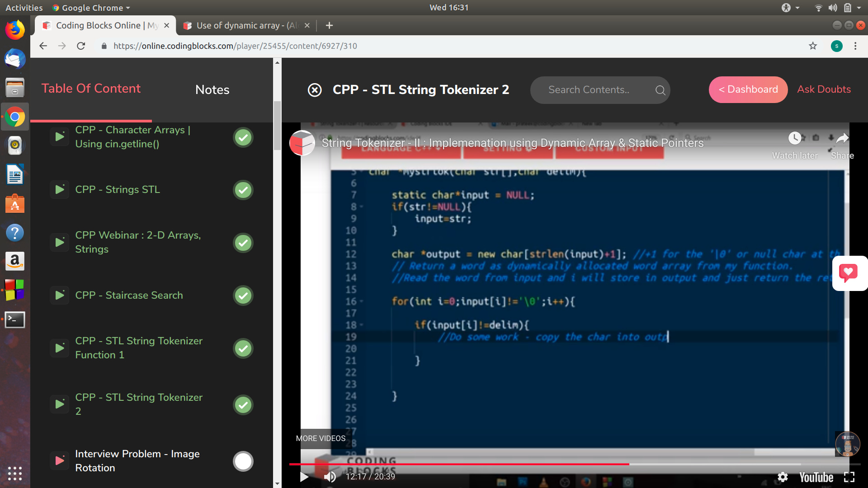Viewport: 868px width, 488px height.
Task: Go back to Dashboard
Action: (x=748, y=89)
